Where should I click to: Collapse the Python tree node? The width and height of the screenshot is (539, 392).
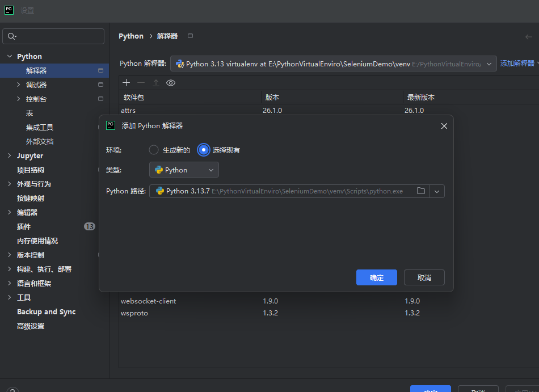10,56
